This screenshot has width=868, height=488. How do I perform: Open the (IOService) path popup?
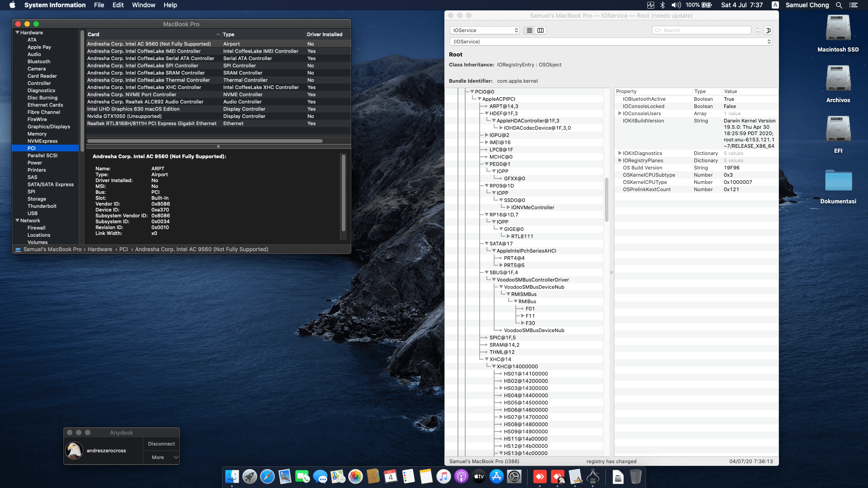[611, 42]
